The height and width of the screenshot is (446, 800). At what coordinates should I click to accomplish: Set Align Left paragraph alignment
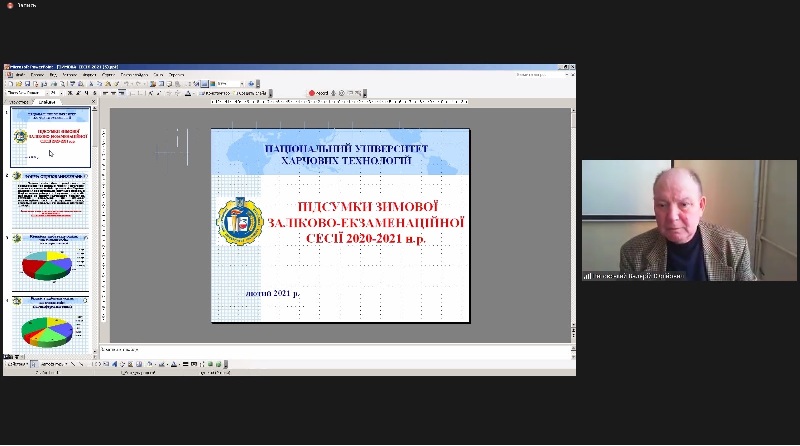[105, 93]
